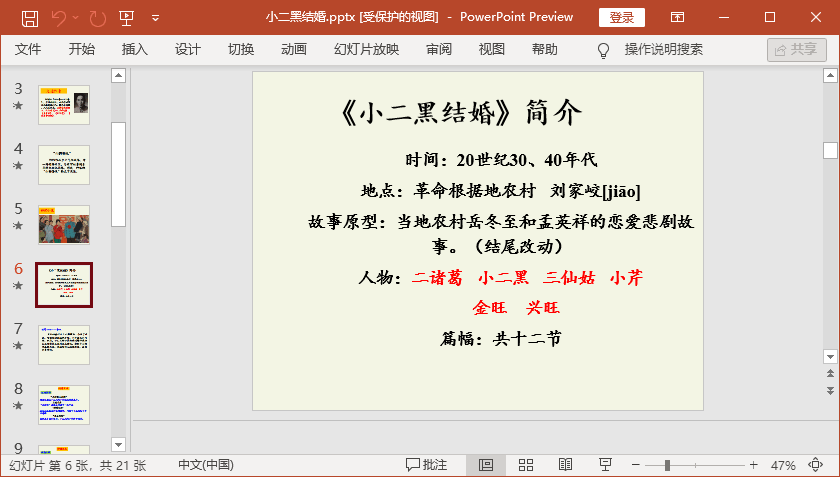Open the 批注 comments pane
The height and width of the screenshot is (477, 840).
pos(426,465)
